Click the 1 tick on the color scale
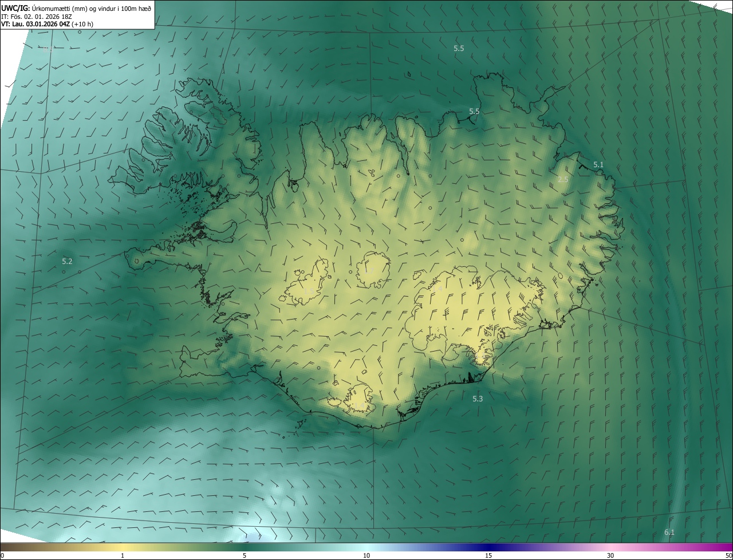The image size is (733, 560). click(123, 555)
